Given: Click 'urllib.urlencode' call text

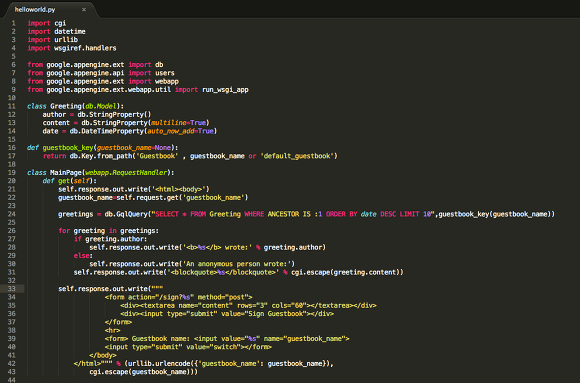Looking at the screenshot, I should click(x=159, y=363).
